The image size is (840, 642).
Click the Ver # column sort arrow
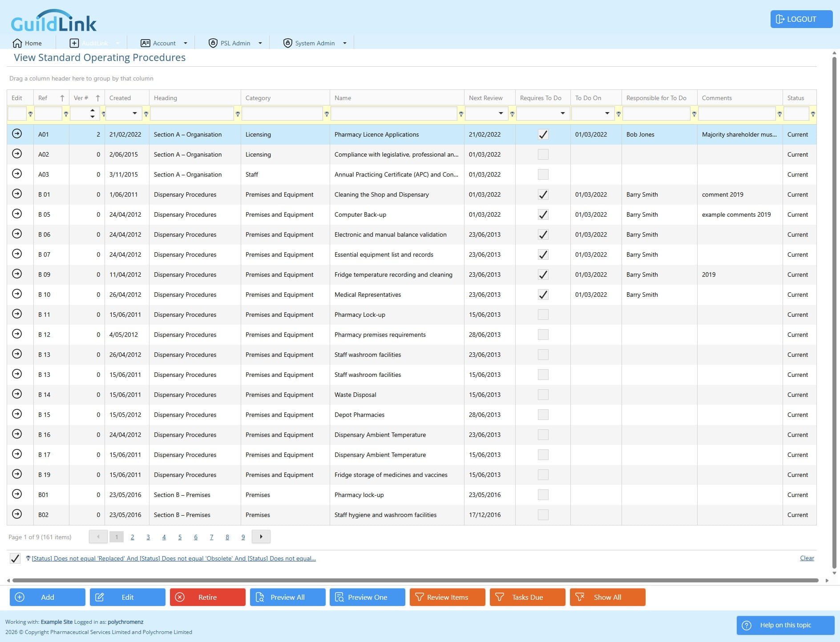[x=98, y=98]
